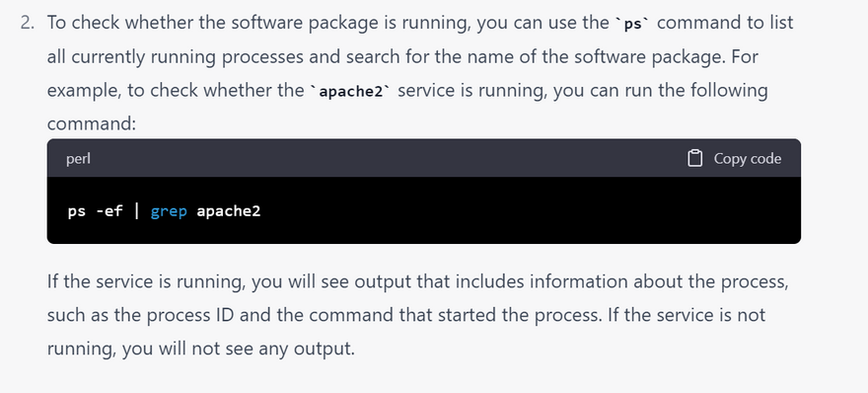
Task: Click the perl language label
Action: (78, 159)
